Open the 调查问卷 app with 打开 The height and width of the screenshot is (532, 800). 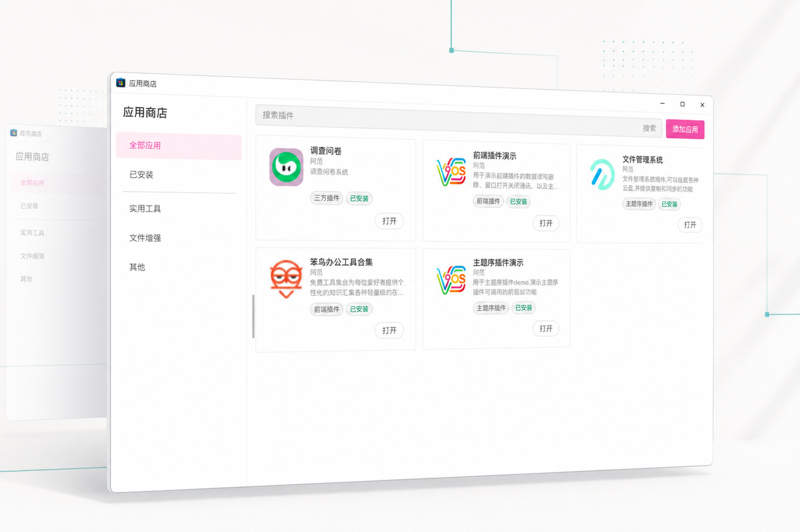(x=389, y=221)
